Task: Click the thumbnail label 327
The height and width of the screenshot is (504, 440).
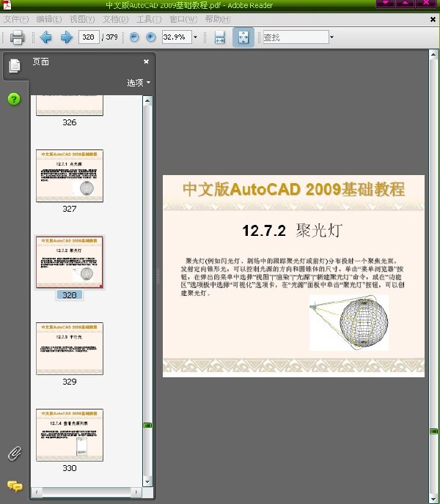Action: coord(70,209)
